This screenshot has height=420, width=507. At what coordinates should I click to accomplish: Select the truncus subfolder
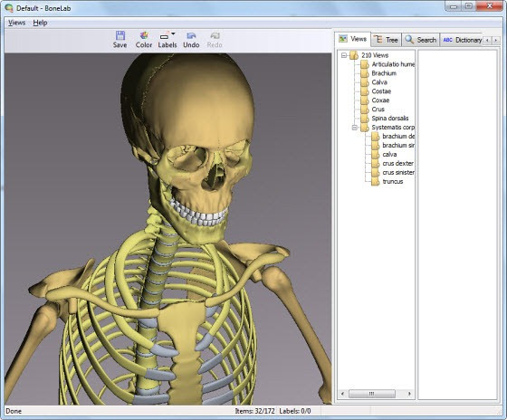point(393,182)
